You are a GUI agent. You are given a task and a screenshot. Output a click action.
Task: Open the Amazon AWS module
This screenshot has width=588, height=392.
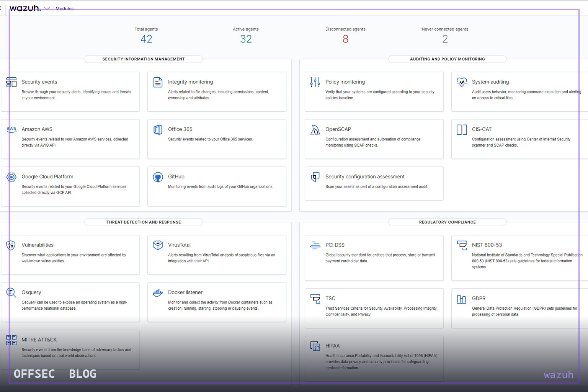(70, 139)
